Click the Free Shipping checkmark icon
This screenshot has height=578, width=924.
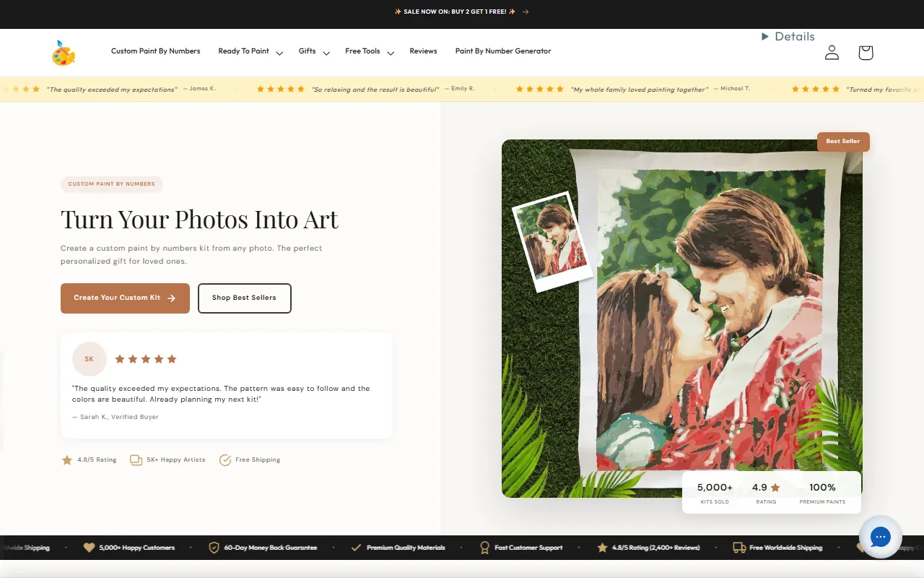coord(225,460)
